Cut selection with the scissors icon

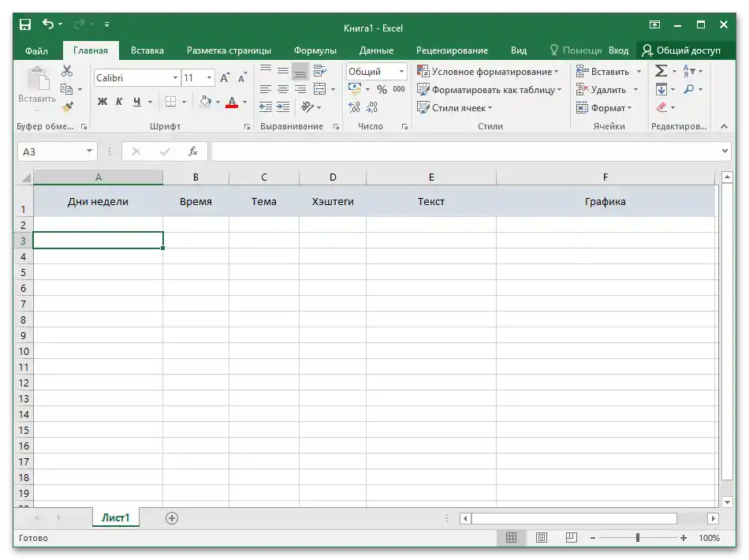coord(67,71)
